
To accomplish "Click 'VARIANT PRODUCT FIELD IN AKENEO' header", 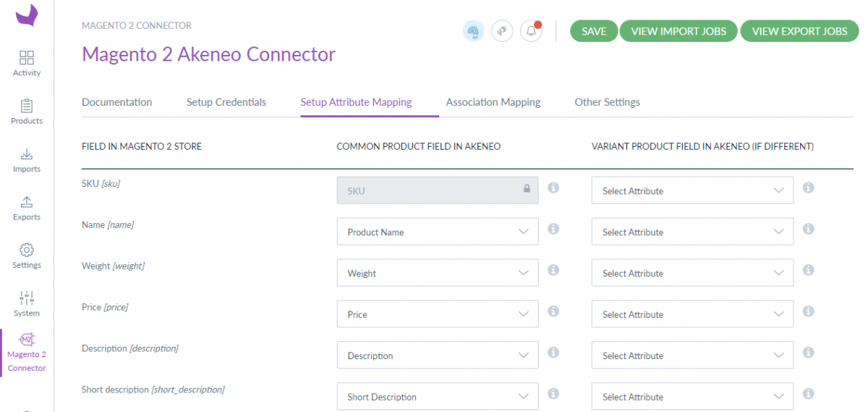I will (703, 146).
